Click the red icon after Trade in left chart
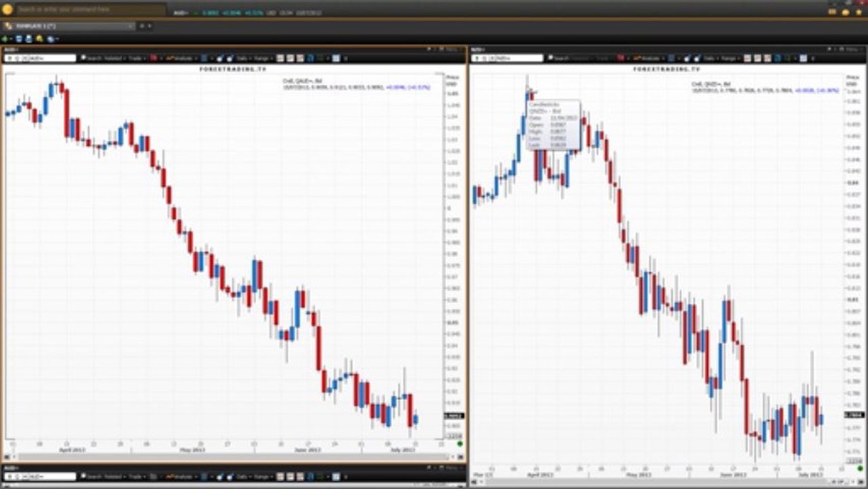 click(x=153, y=58)
